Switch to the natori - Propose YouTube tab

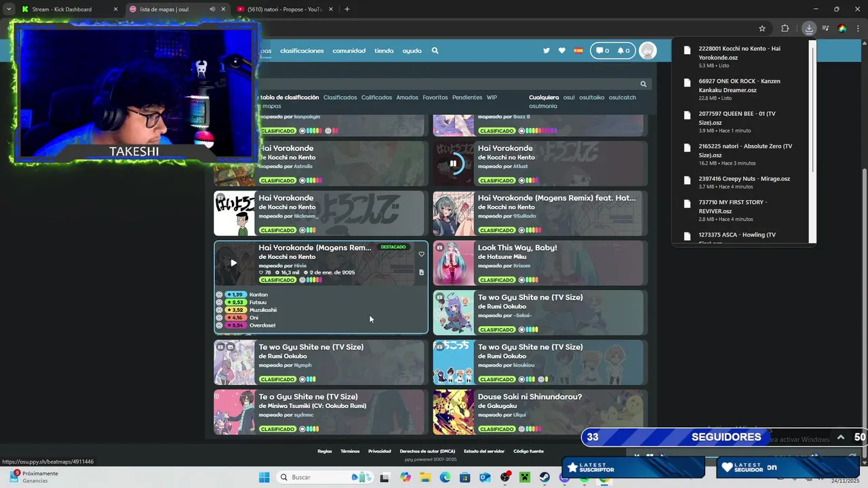[x=284, y=9]
